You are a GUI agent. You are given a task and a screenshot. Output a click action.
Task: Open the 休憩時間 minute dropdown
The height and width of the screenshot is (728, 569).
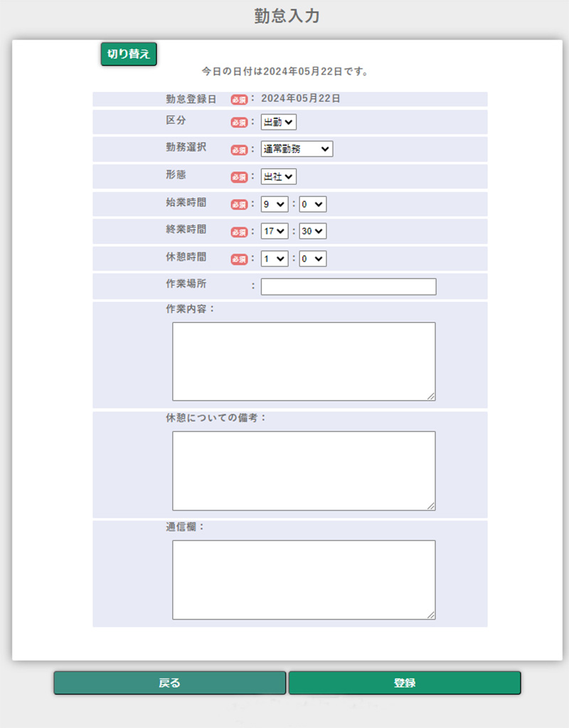coord(312,259)
